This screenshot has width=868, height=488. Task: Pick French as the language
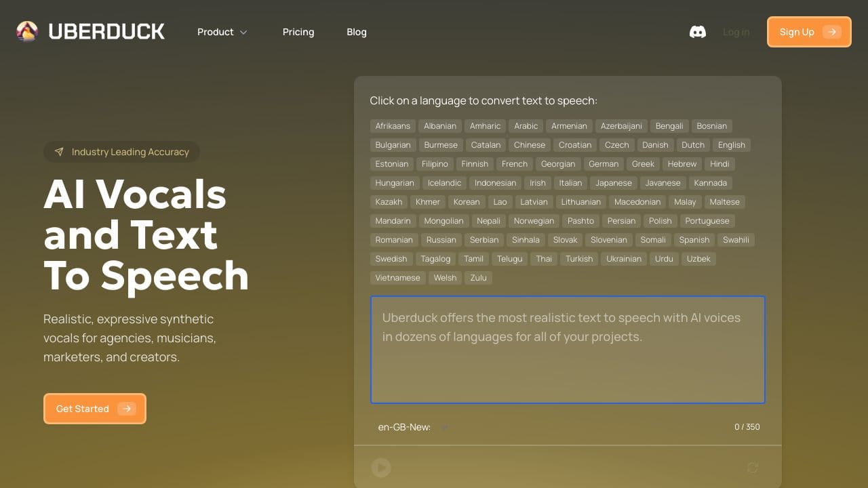(x=515, y=164)
